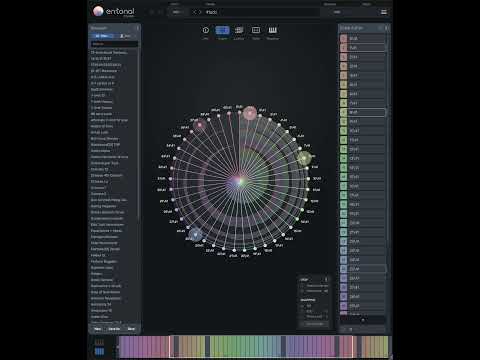
Task: Click the red swatch of top scale note
Action: click(x=344, y=39)
